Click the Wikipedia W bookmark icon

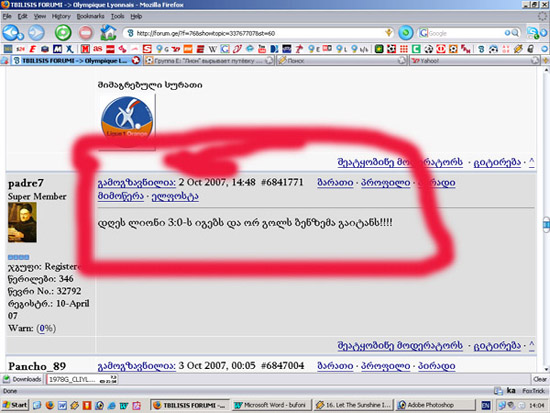point(213,49)
